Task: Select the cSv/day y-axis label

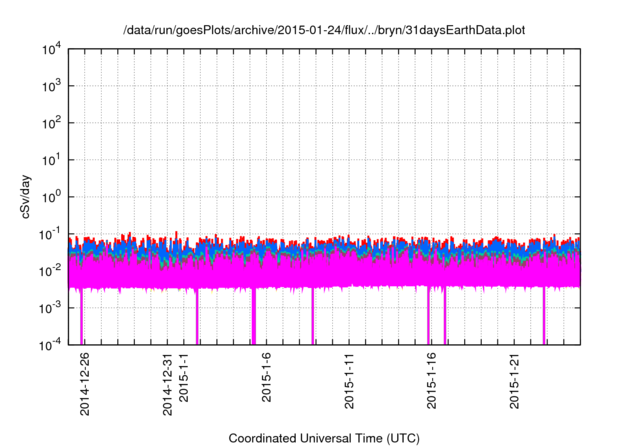Action: [x=26, y=197]
